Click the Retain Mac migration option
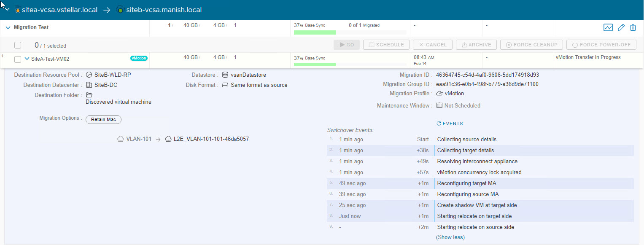The width and height of the screenshot is (644, 245). point(103,120)
